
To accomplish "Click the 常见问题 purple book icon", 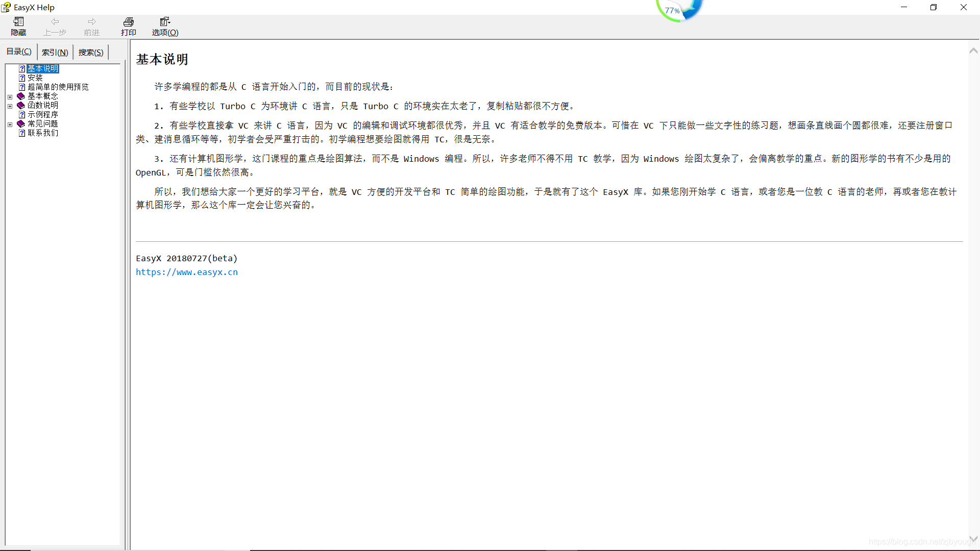I will tap(21, 123).
